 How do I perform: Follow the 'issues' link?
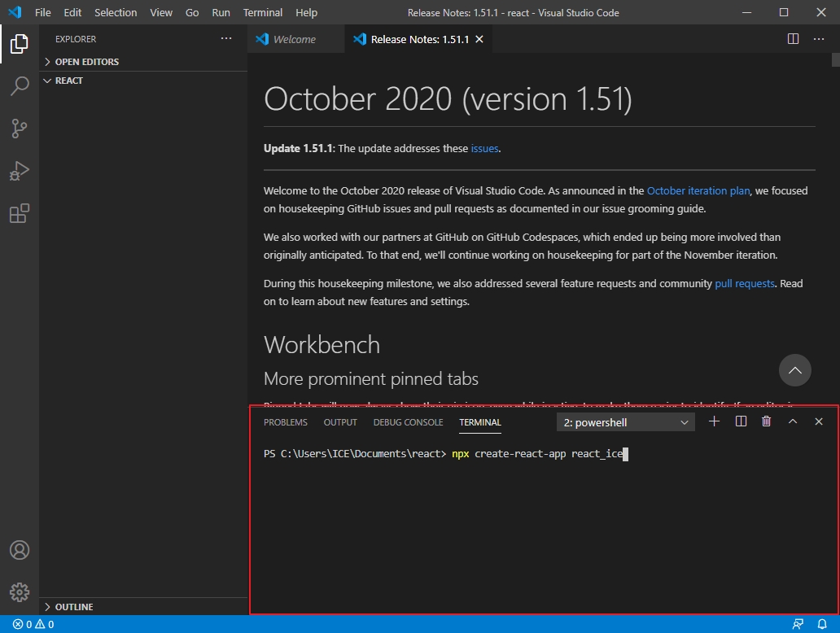tap(484, 148)
